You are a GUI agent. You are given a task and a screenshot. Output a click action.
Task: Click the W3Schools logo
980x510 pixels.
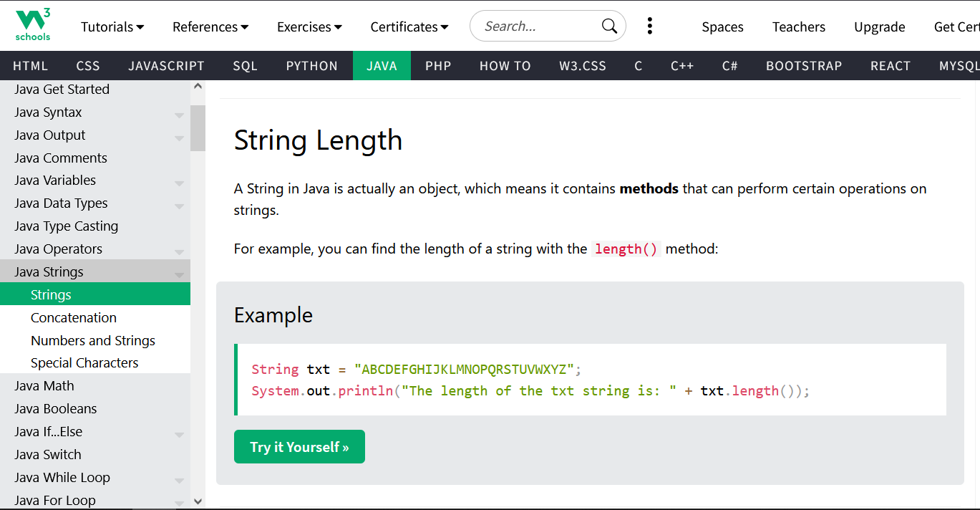pyautogui.click(x=33, y=26)
